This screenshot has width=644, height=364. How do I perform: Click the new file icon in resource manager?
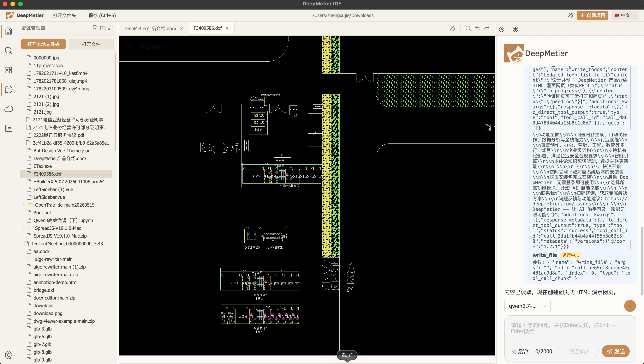95,28
